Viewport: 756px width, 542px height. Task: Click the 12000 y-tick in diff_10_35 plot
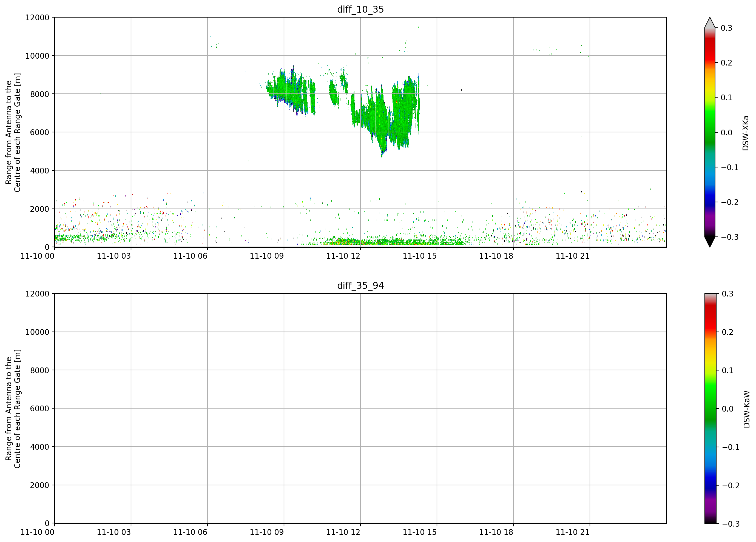(37, 17)
